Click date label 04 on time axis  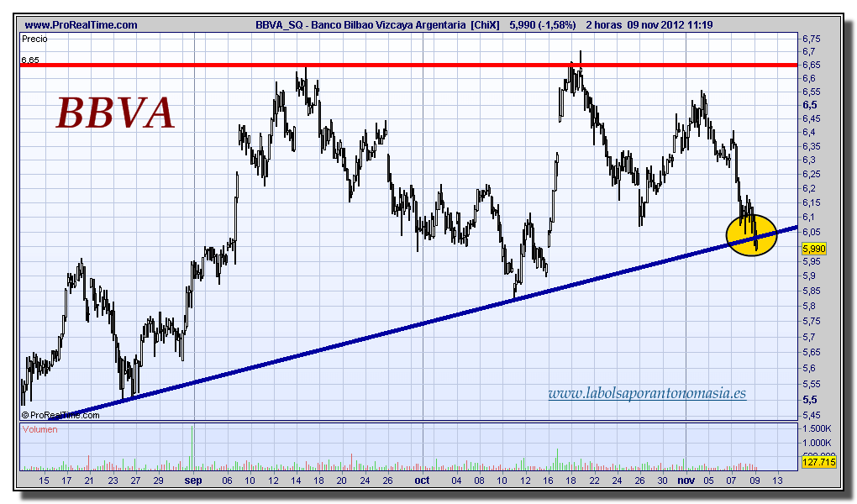point(456,480)
